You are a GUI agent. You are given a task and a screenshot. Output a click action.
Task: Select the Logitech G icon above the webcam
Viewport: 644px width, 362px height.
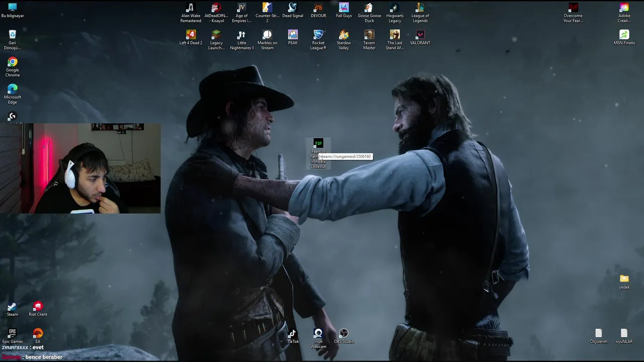pos(13,118)
